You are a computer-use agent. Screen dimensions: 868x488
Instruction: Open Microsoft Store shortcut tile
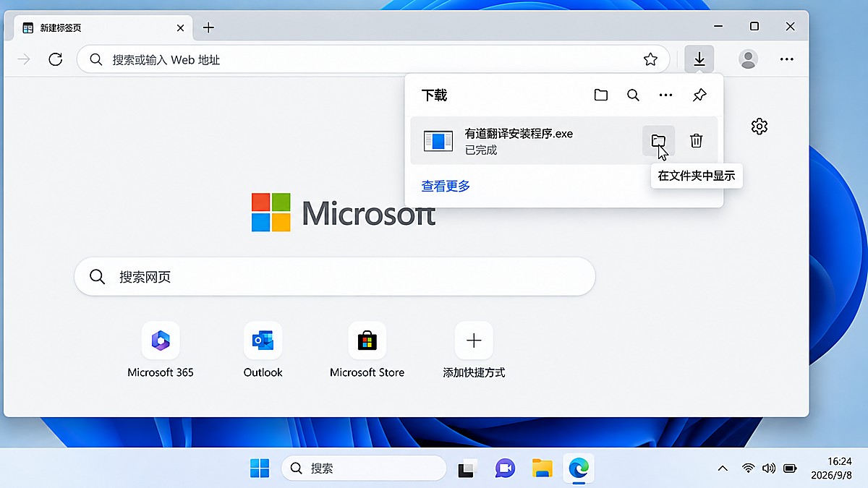367,351
